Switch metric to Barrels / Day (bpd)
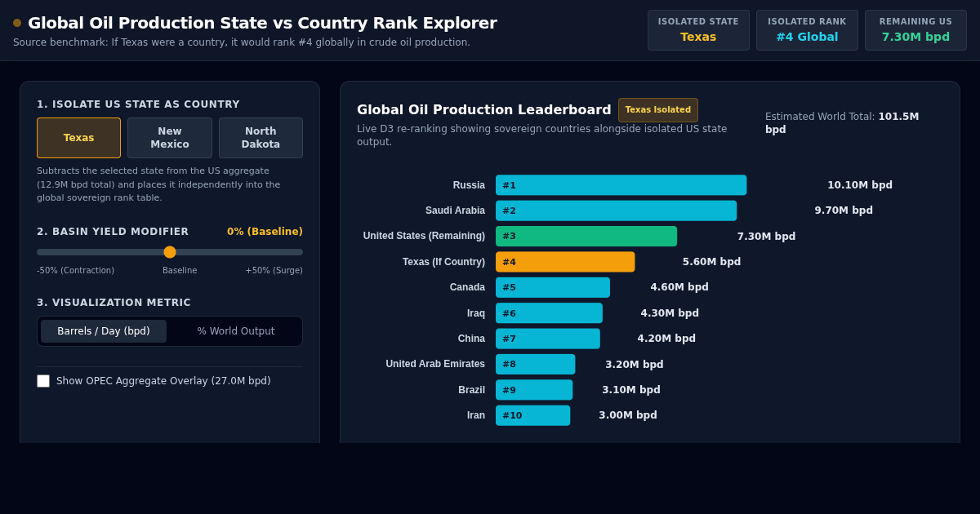The image size is (980, 514). (104, 331)
